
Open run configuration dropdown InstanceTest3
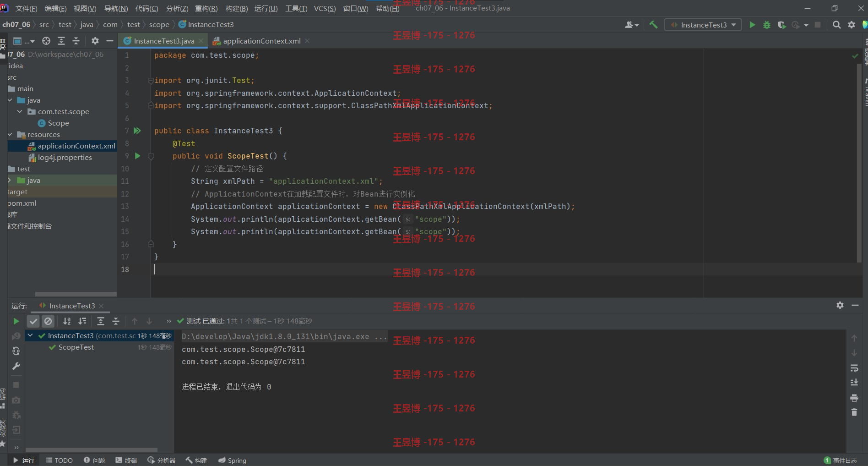click(x=703, y=25)
